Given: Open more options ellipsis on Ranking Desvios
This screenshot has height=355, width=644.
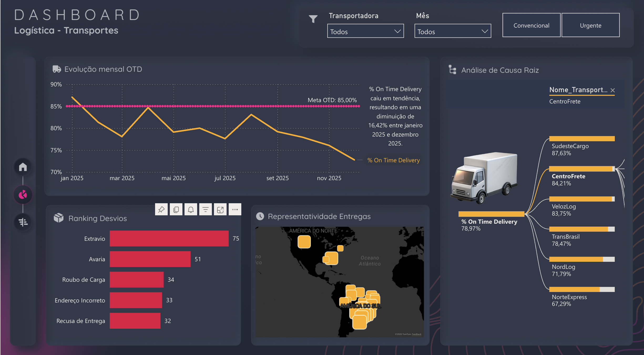Looking at the screenshot, I should coord(235,210).
